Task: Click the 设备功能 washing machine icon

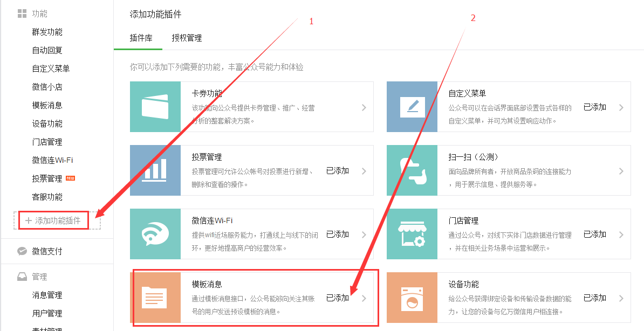Action: pyautogui.click(x=412, y=298)
